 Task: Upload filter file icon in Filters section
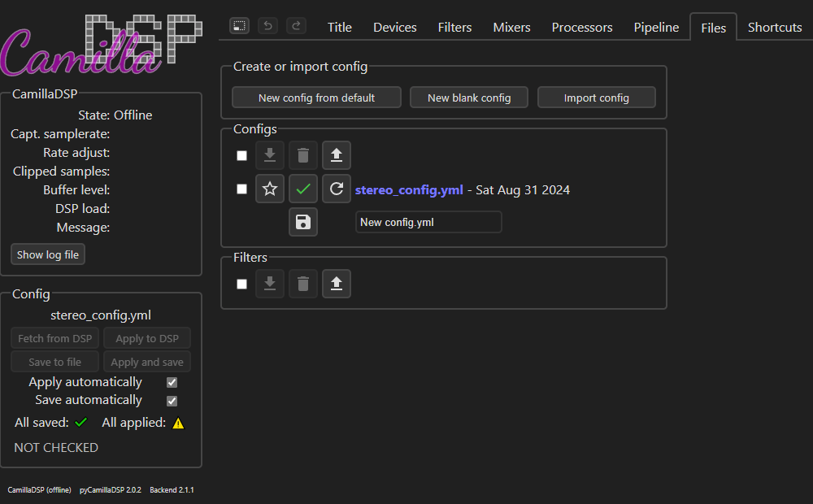coord(337,284)
